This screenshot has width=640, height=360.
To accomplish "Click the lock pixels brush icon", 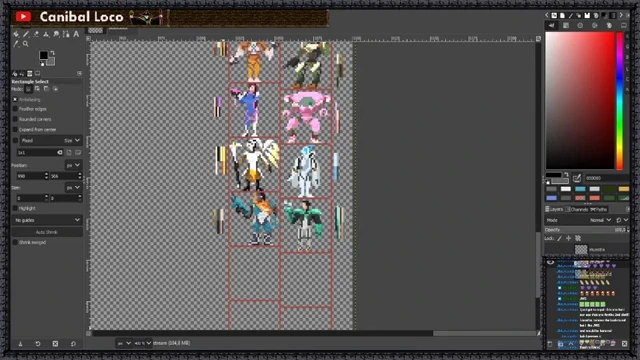I will coord(560,238).
